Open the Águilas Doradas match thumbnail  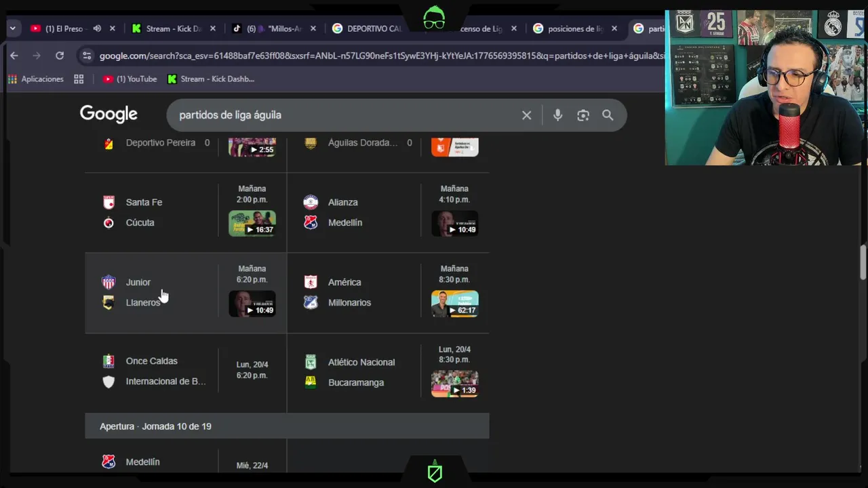tap(455, 147)
